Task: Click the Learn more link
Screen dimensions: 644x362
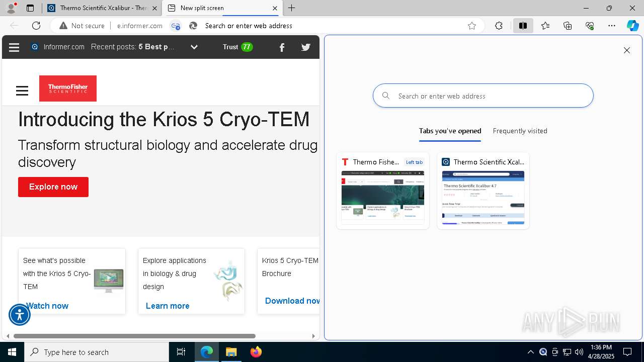Action: [168, 306]
